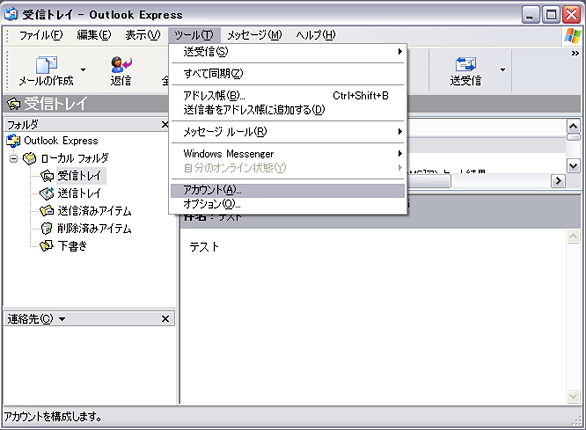
Task: Close the 連絡先 pane
Action: [165, 319]
